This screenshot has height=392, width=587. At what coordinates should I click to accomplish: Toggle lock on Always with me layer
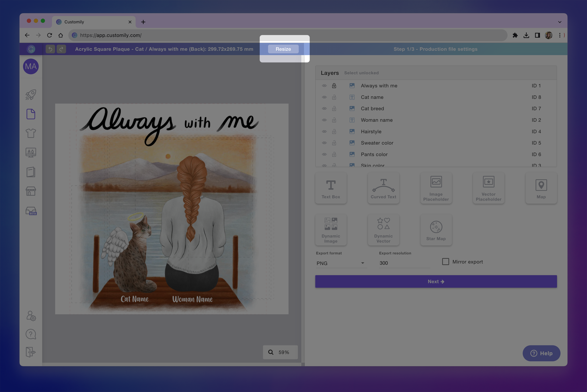(x=334, y=86)
